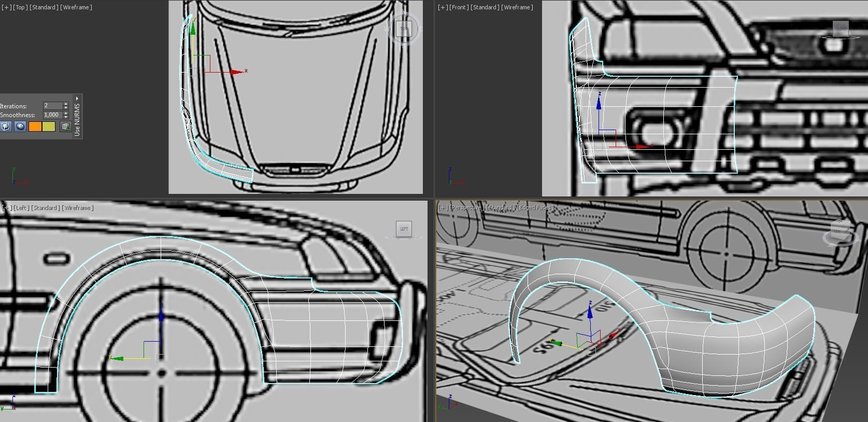Open [Wireframe] shading menu in Left viewport
Screen dimensions: 868x422
coord(78,208)
